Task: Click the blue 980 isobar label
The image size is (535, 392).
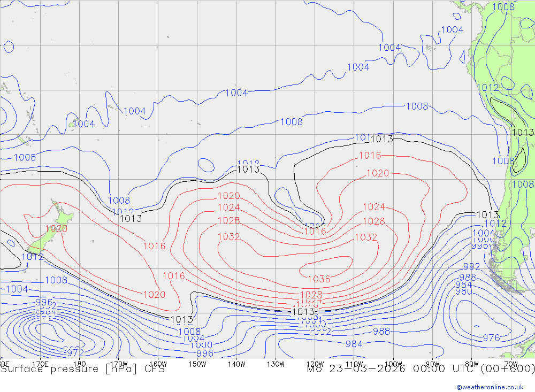Action: (464, 291)
